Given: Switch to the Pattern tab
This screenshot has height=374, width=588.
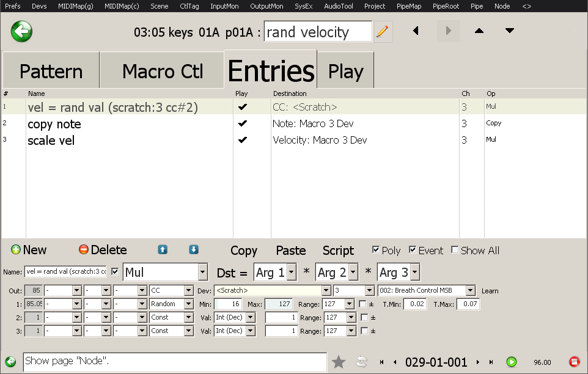Looking at the screenshot, I should [x=51, y=71].
